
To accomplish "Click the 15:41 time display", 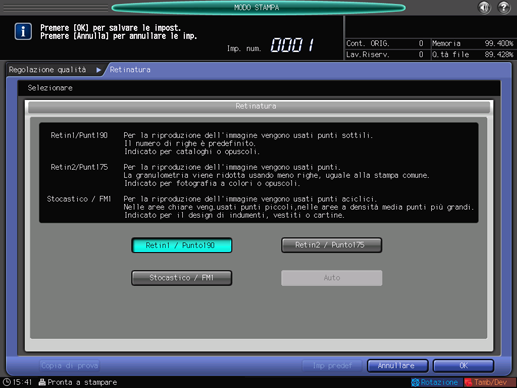I will [22, 382].
